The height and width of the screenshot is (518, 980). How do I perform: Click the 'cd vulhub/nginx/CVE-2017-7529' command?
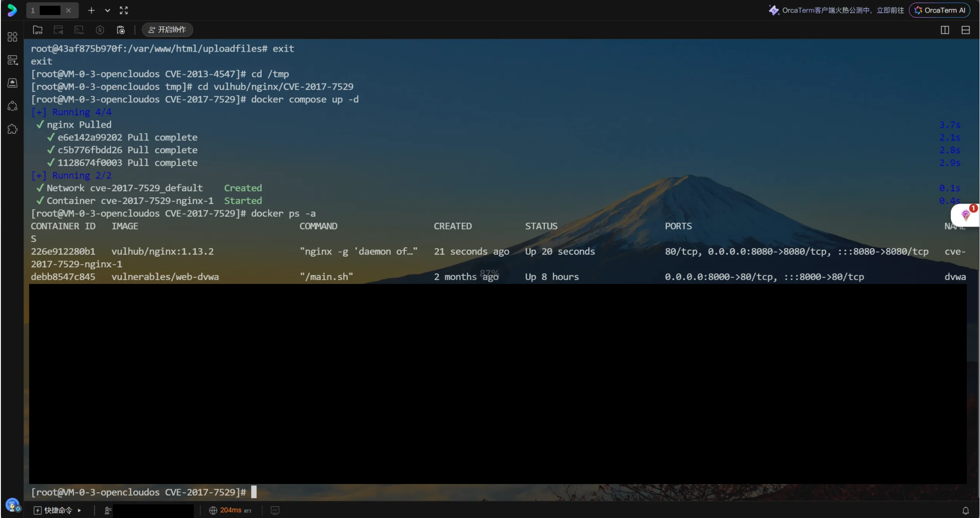pos(275,87)
